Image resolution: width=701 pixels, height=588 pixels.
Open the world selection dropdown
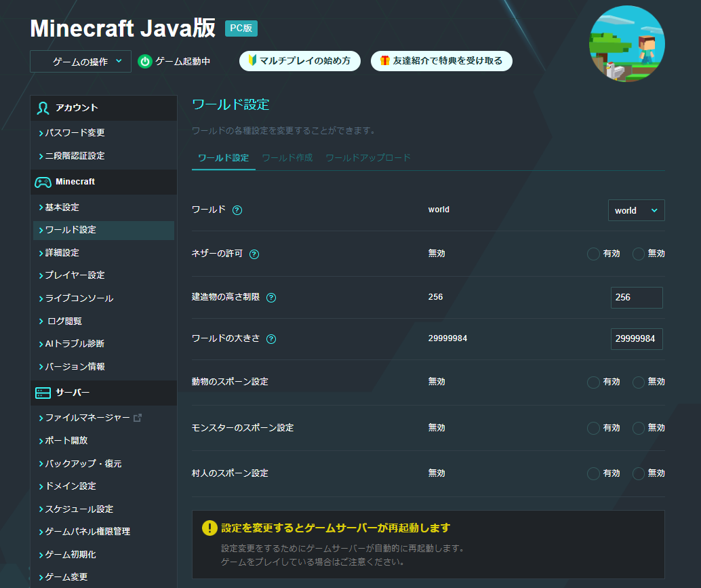pyautogui.click(x=636, y=210)
